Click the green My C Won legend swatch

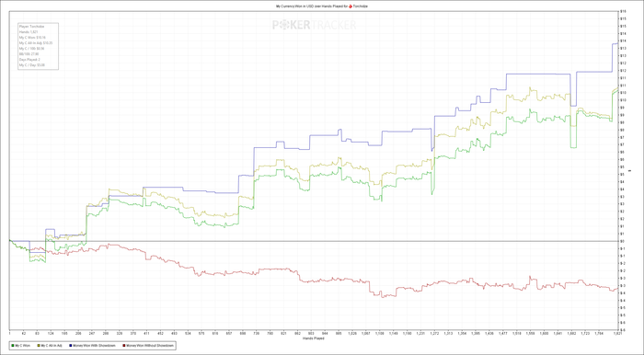click(x=12, y=346)
